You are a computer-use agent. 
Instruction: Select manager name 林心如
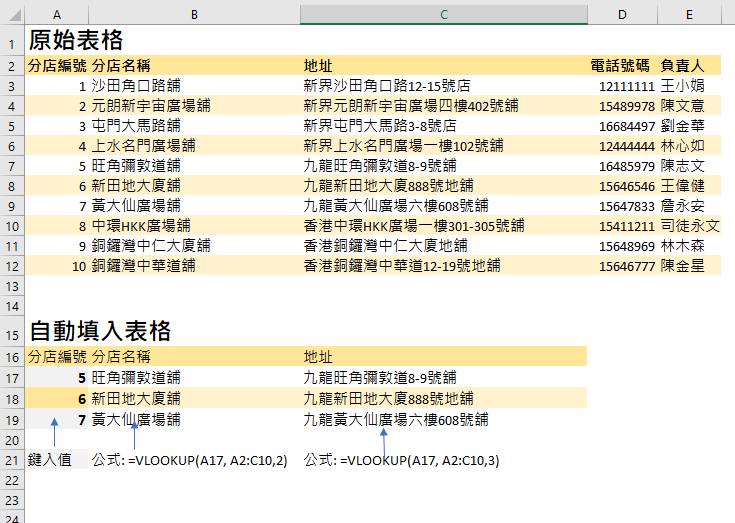pos(682,146)
